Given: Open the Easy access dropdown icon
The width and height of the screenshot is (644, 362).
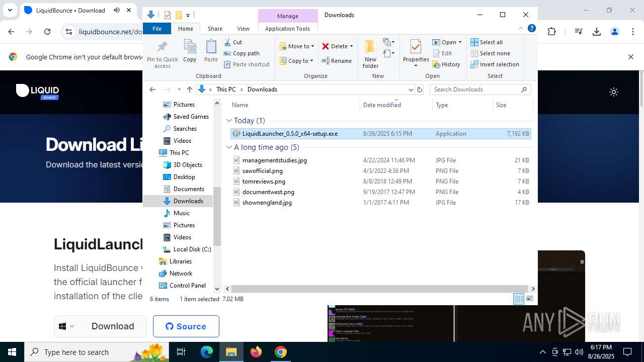Looking at the screenshot, I should 388,53.
